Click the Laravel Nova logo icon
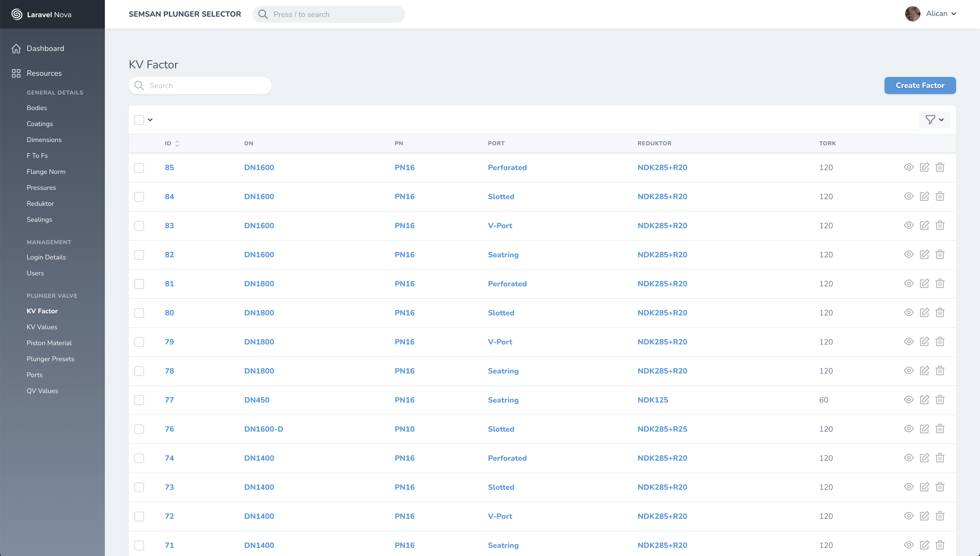980x556 pixels. [x=17, y=14]
